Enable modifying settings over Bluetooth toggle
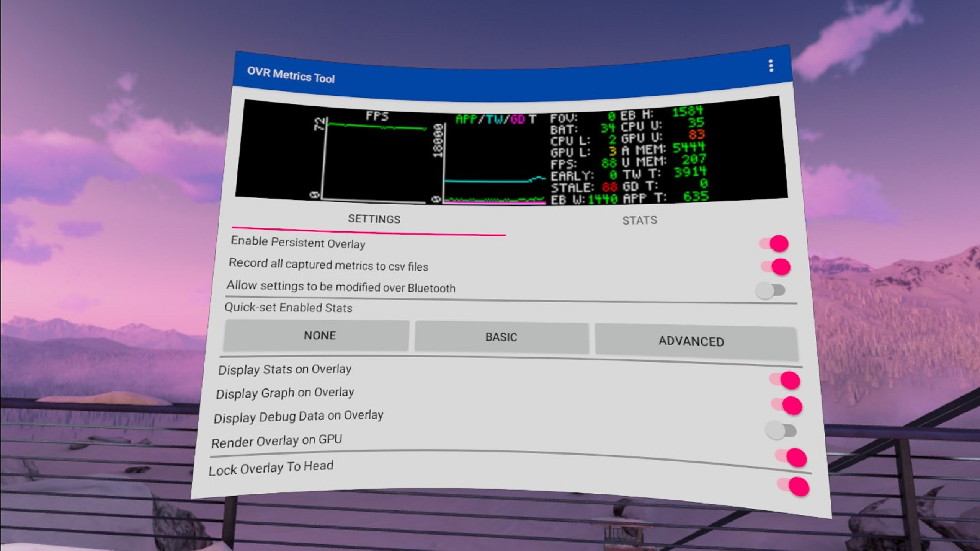This screenshot has width=980, height=551. (x=770, y=290)
